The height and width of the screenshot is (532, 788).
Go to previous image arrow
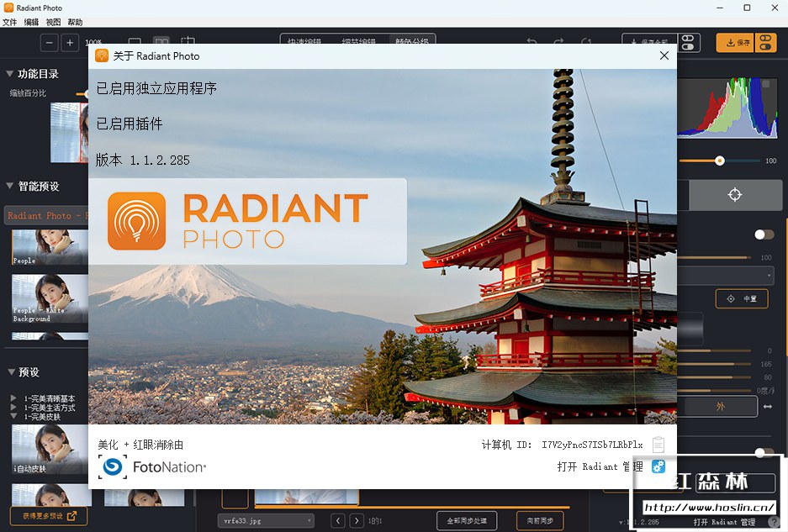click(x=338, y=521)
